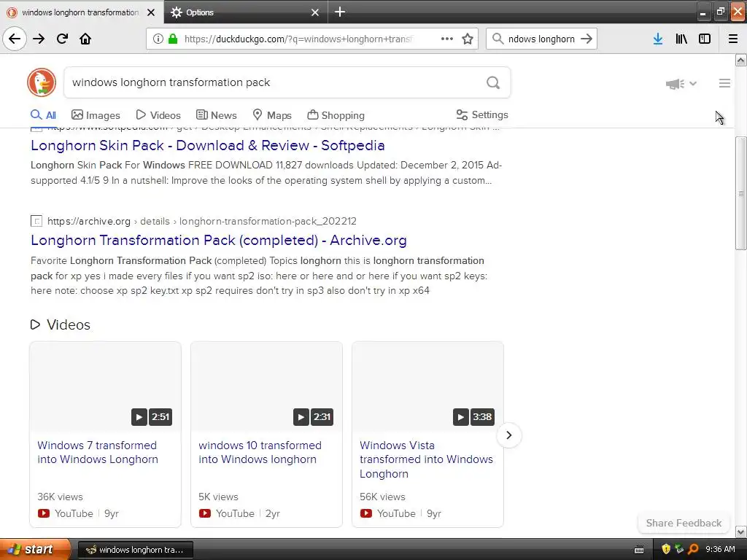The image size is (747, 560).
Task: Switch to the Maps tab
Action: tap(272, 114)
